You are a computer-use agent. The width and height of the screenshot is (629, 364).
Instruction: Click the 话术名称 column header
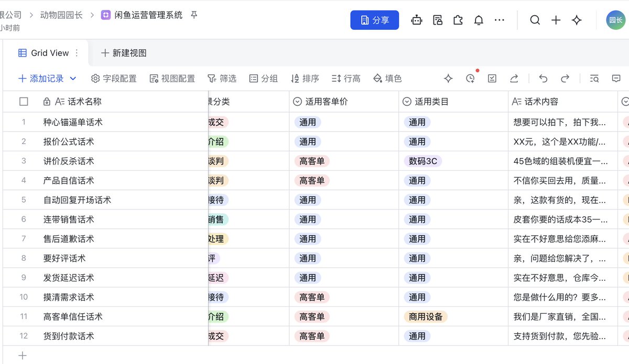pos(124,102)
